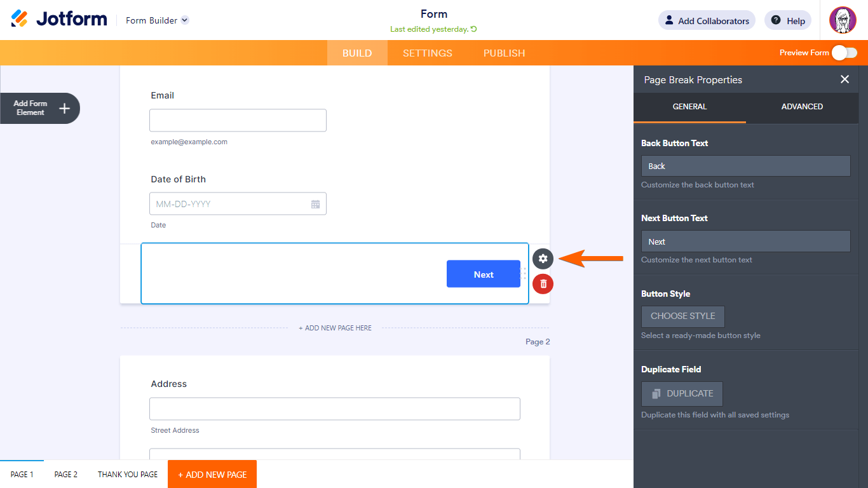Click the drag handle dots beside Next button

524,273
